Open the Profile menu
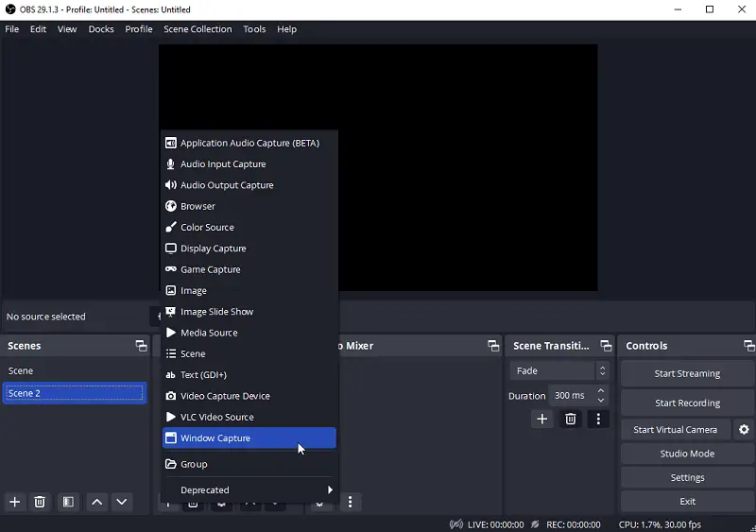Image resolution: width=756 pixels, height=532 pixels. pyautogui.click(x=139, y=29)
